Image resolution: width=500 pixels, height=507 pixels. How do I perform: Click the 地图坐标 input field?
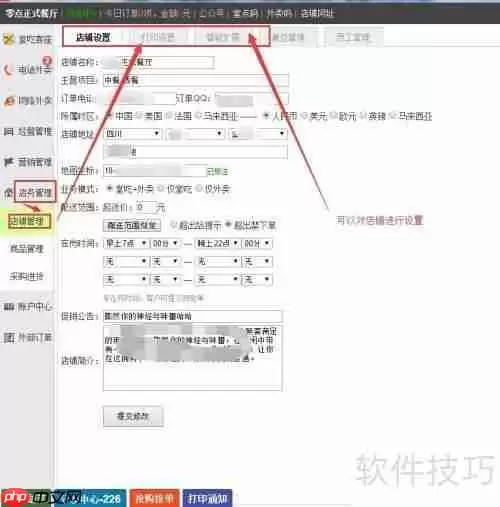click(155, 171)
